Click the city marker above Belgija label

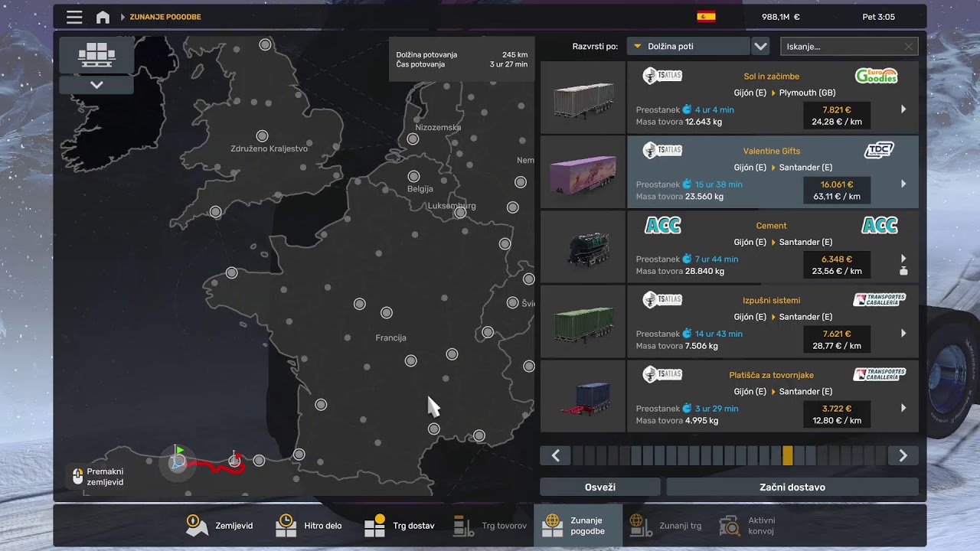(413, 177)
